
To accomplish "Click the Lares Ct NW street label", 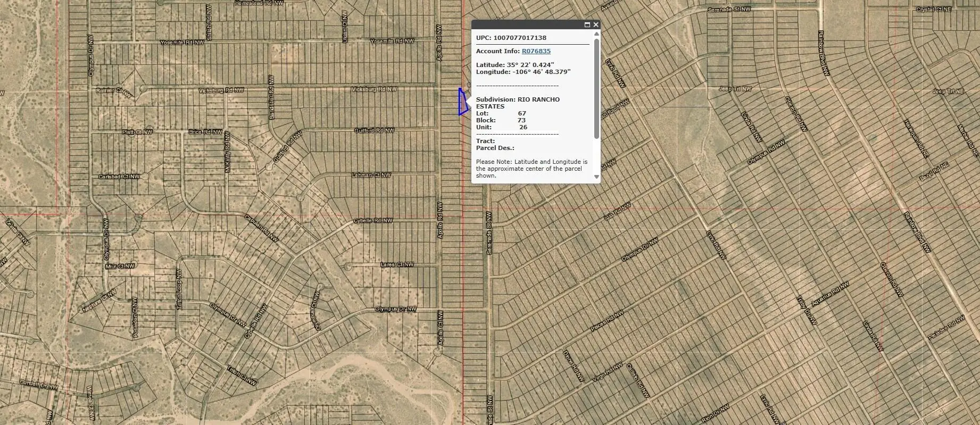I will (397, 264).
